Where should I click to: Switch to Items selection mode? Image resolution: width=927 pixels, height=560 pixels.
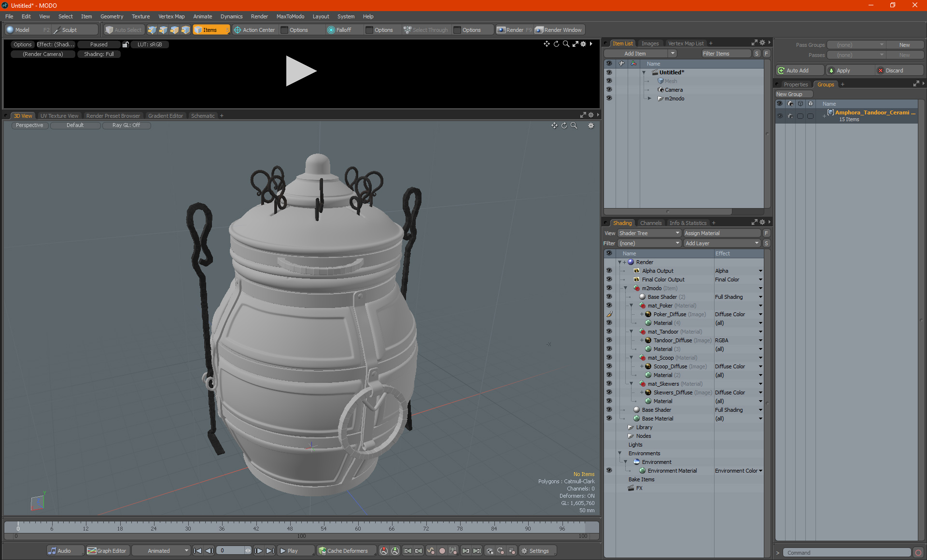(x=211, y=30)
